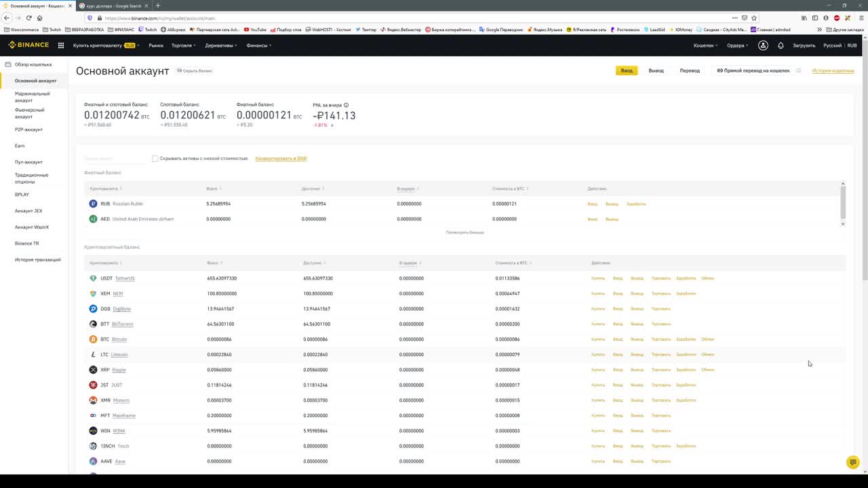Open Earn in sidebar
The image size is (868, 488).
click(20, 146)
